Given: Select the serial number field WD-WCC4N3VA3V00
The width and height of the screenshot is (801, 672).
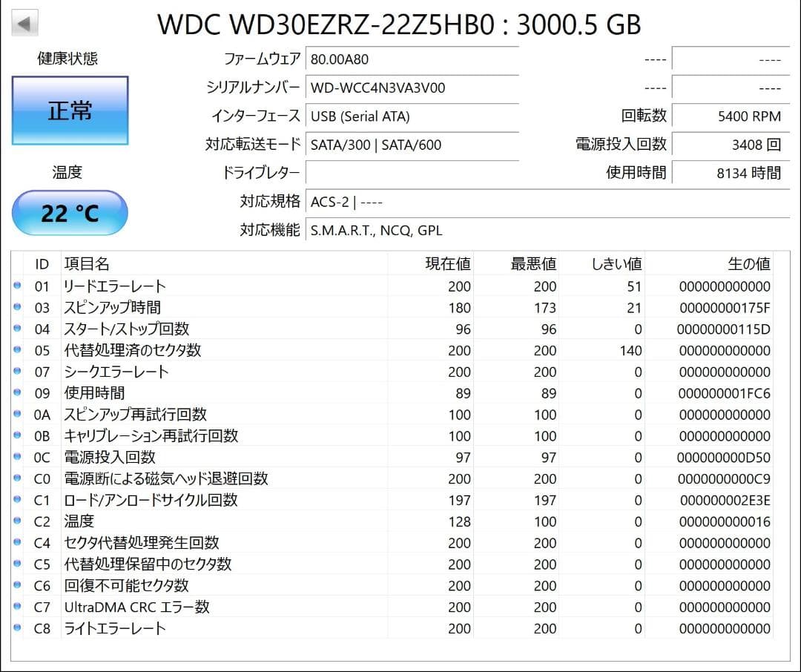Looking at the screenshot, I should point(412,88).
